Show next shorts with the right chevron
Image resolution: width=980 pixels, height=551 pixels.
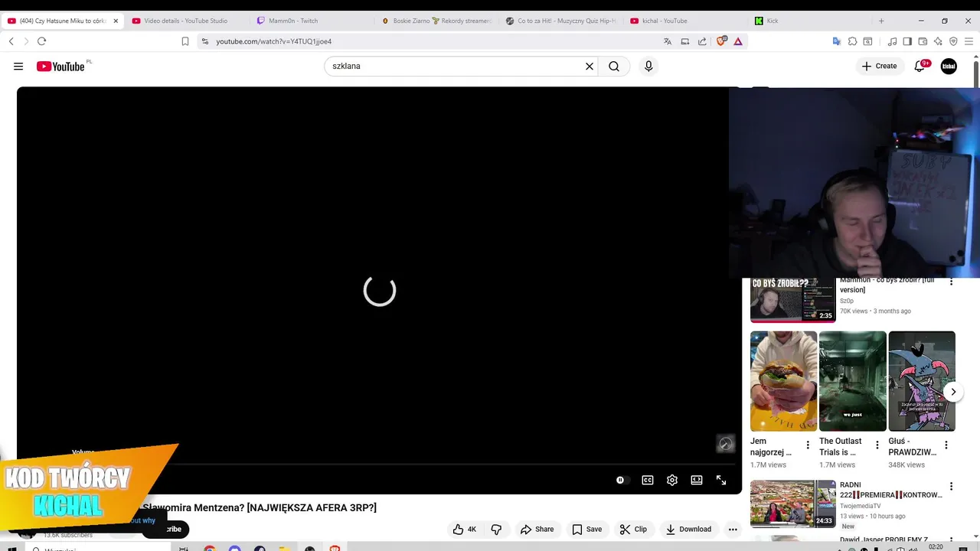(953, 392)
